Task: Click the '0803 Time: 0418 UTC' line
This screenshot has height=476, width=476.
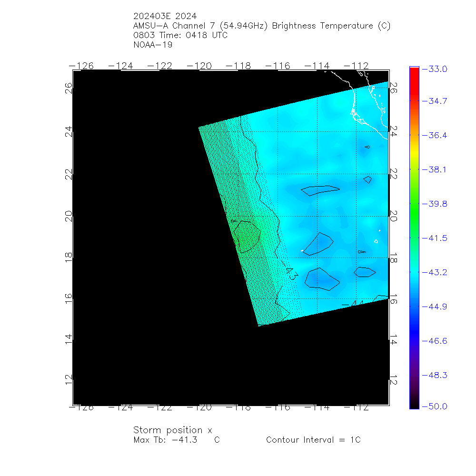Action: click(180, 35)
